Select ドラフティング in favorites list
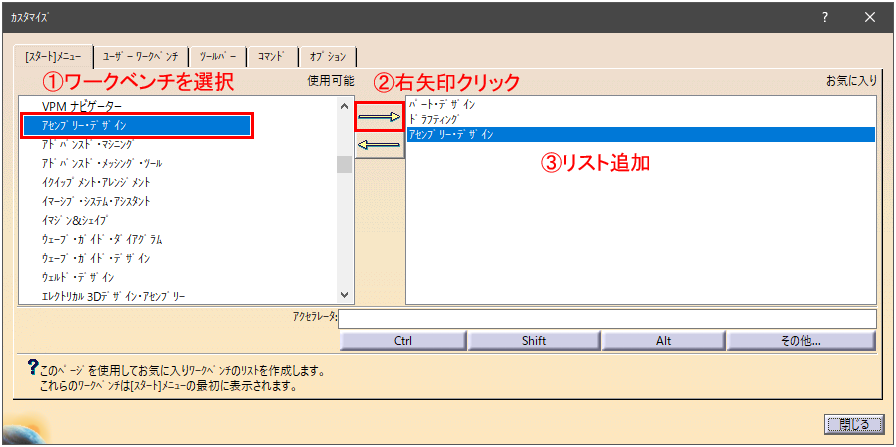 [441, 119]
